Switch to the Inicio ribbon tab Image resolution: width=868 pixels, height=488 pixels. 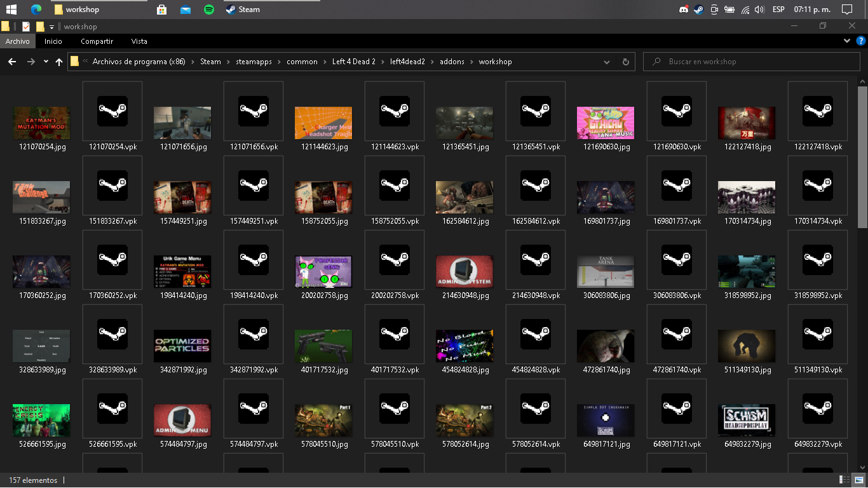[x=53, y=41]
